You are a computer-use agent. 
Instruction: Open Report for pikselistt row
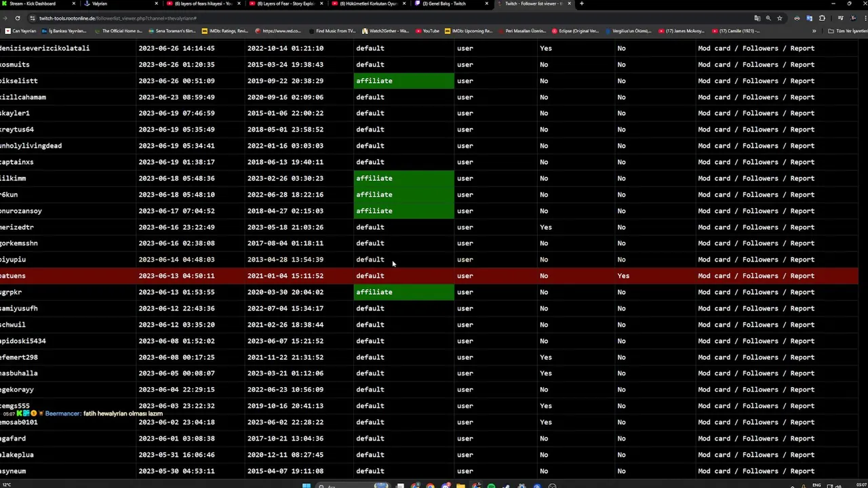pyautogui.click(x=802, y=81)
